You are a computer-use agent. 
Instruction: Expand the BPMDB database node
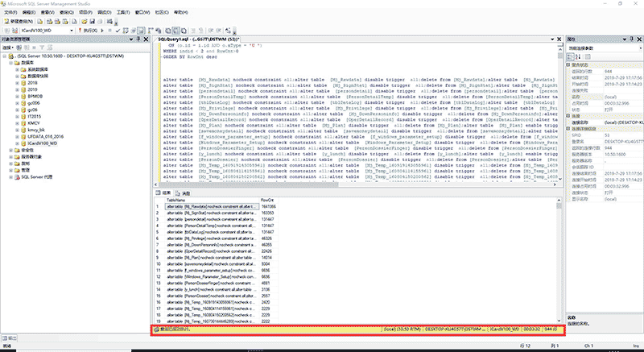point(17,96)
